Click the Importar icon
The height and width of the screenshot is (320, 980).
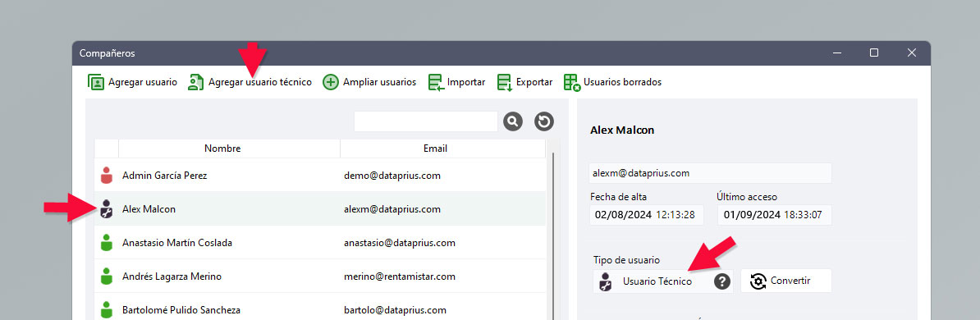click(437, 82)
